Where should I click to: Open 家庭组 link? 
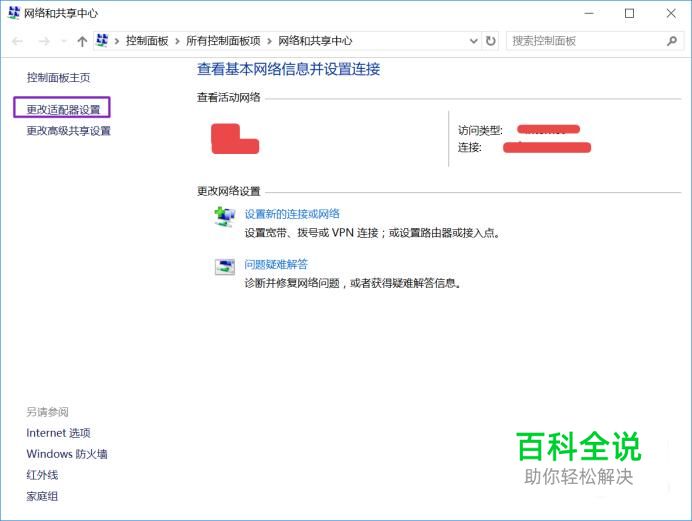coord(42,496)
